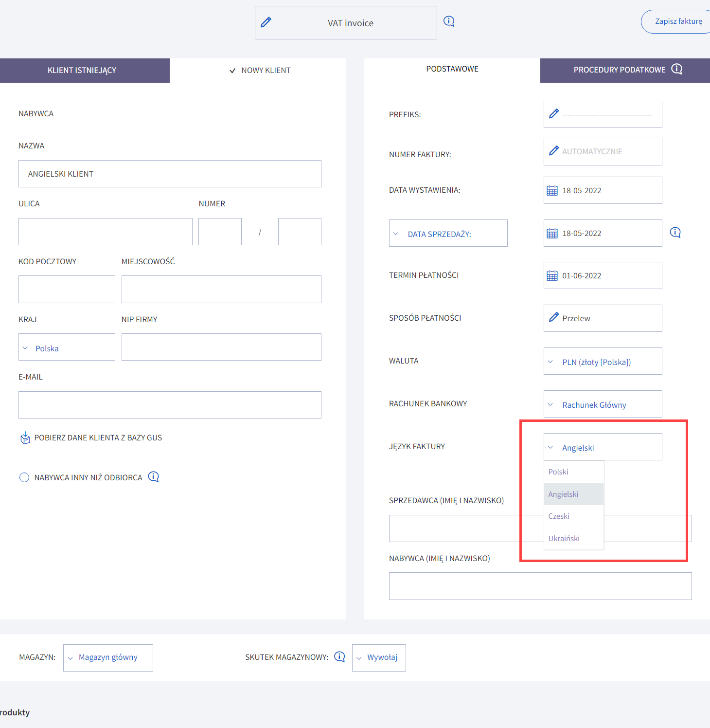
Task: Click Zapisz fakturę button
Action: pos(677,21)
